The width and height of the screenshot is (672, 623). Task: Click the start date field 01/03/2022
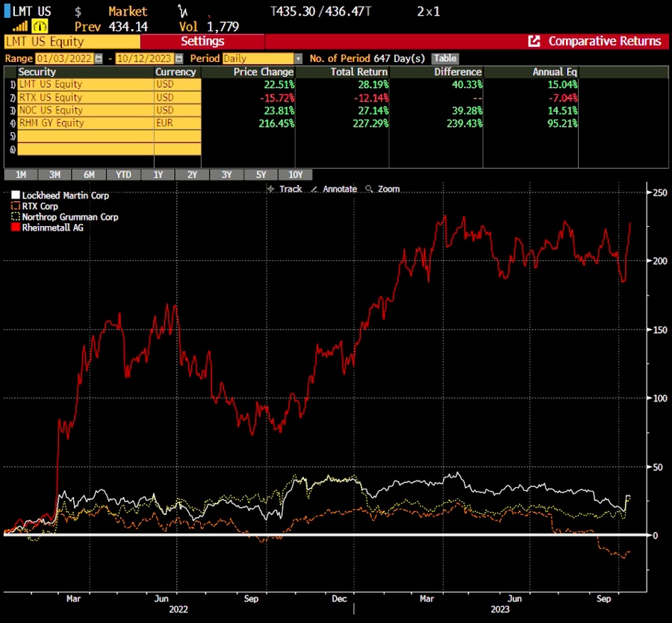(x=64, y=59)
